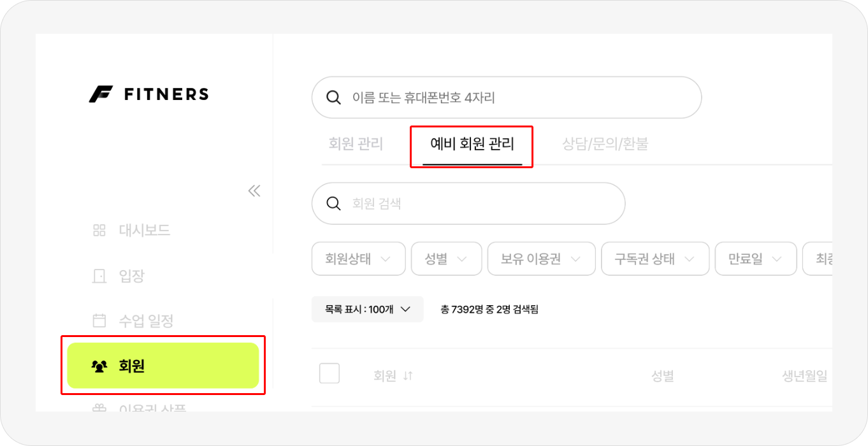Click the name or phone number search field
Screen dimensions: 868x446
[516, 97]
